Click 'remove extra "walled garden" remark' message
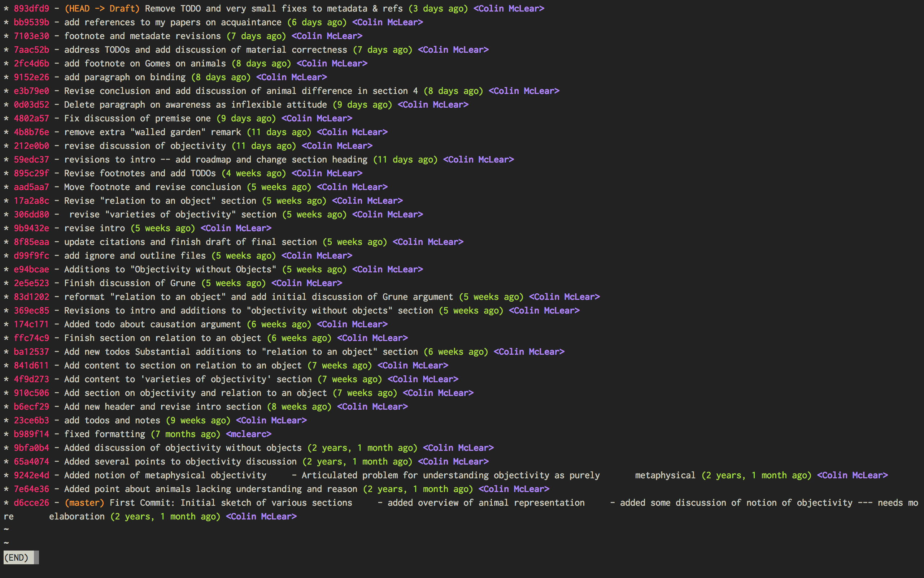This screenshot has width=924, height=578. 153,132
